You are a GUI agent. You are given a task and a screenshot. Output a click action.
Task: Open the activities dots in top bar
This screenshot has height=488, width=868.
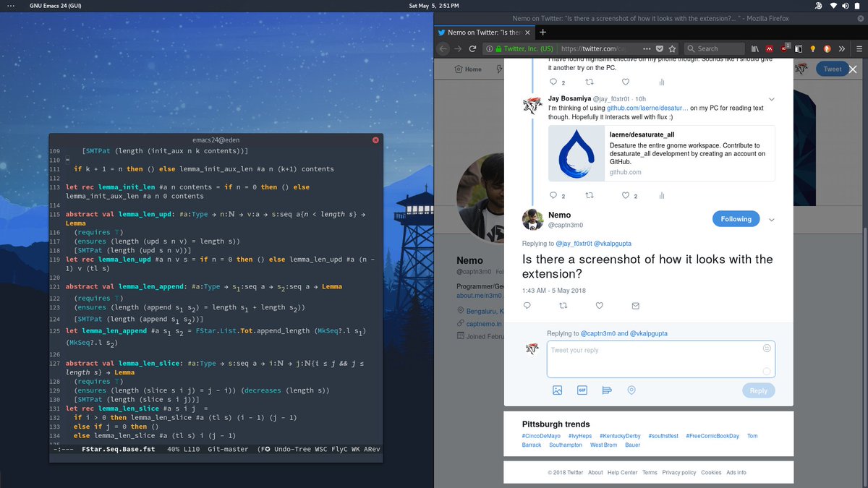pyautogui.click(x=10, y=6)
